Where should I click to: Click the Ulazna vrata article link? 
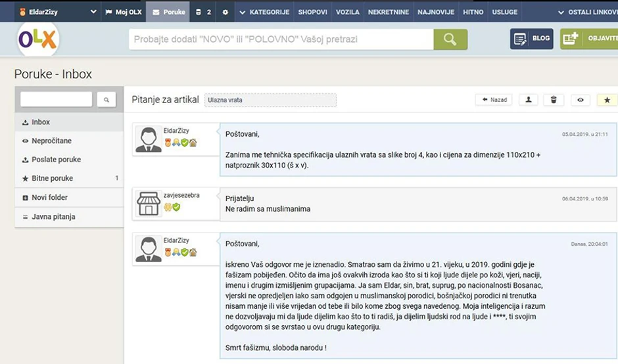pyautogui.click(x=270, y=100)
